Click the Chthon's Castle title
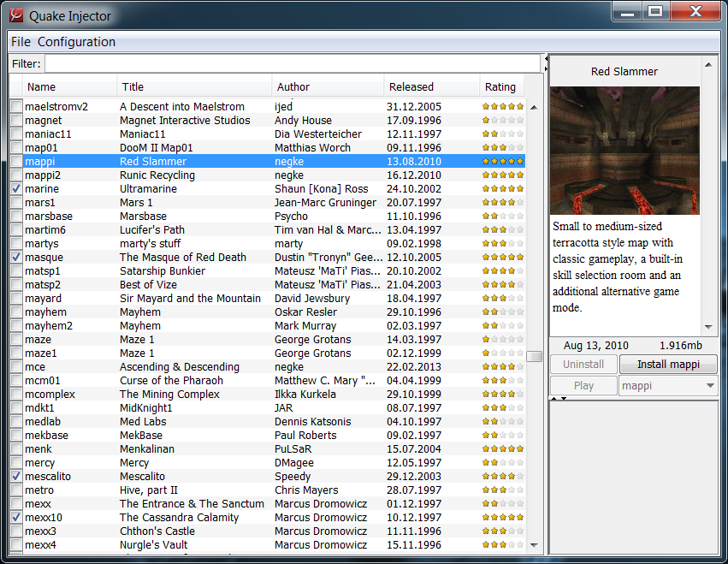 click(x=157, y=531)
